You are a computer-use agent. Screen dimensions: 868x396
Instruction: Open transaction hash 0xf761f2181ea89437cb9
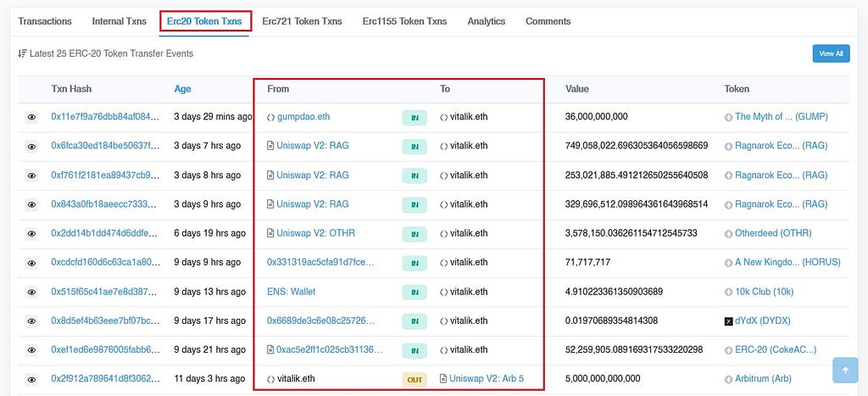(x=106, y=175)
